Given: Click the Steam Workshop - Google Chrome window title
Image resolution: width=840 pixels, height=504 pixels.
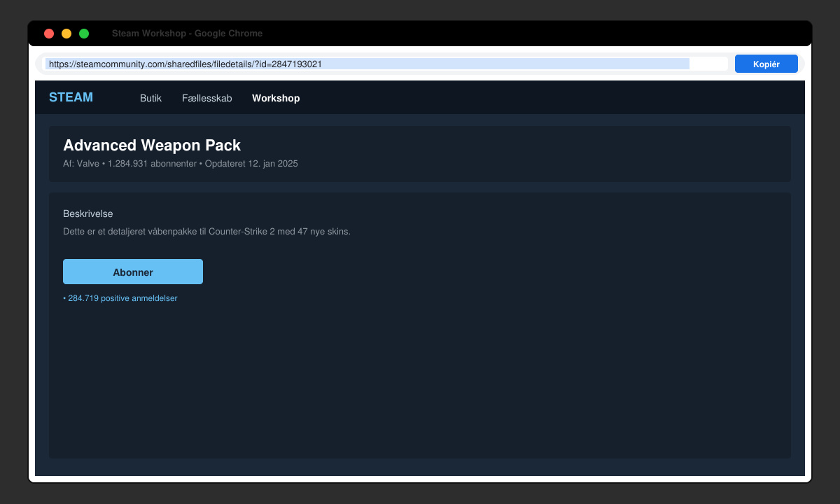Looking at the screenshot, I should [187, 34].
